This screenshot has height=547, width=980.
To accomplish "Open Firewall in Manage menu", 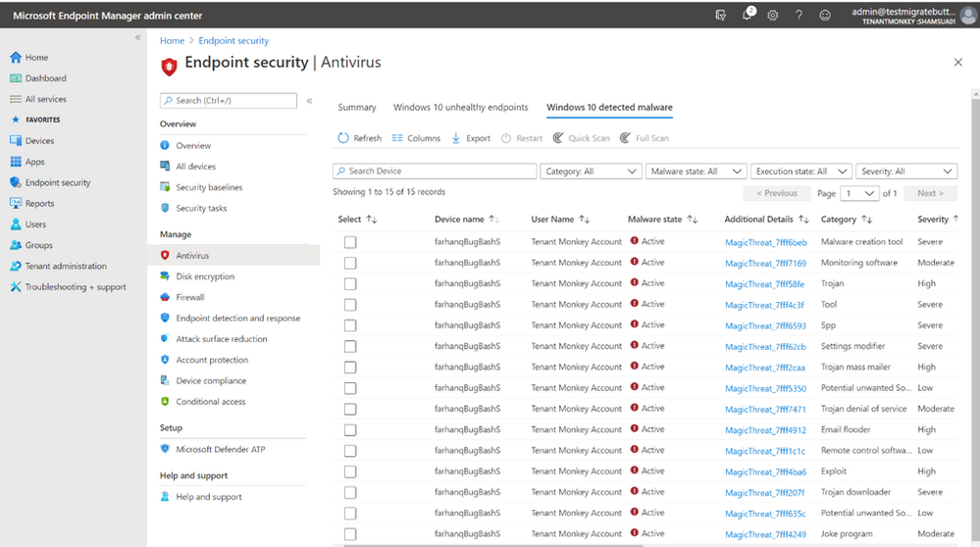I will pos(190,297).
